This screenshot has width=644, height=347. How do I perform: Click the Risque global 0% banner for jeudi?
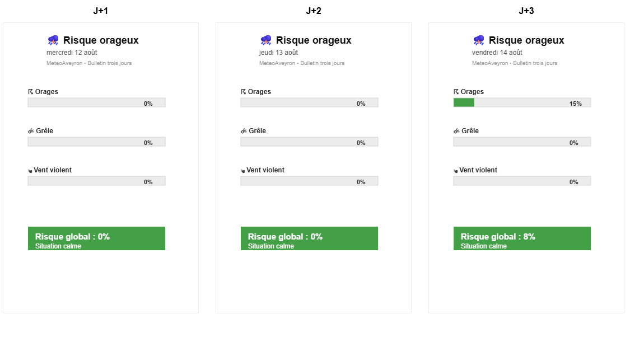click(x=309, y=238)
